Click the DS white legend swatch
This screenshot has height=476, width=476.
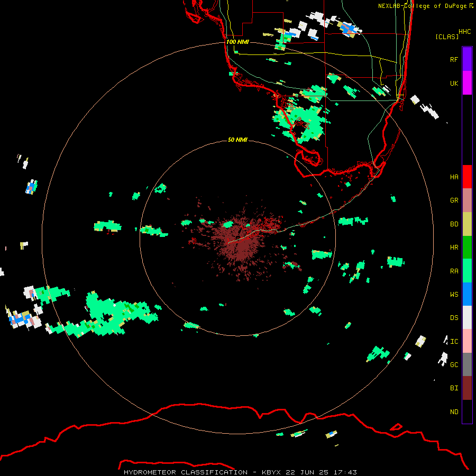pos(467,317)
